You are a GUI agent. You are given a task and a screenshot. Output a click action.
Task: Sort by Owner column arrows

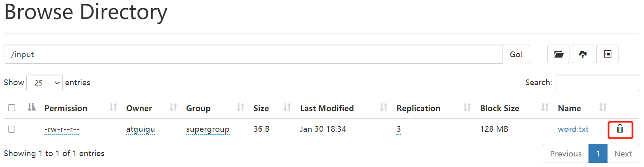click(173, 107)
